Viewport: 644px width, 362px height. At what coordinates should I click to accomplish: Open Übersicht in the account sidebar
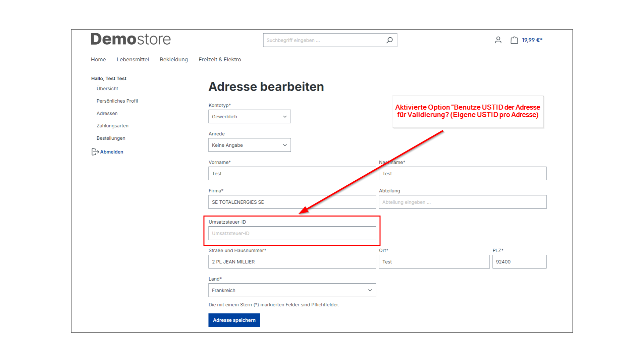107,88
